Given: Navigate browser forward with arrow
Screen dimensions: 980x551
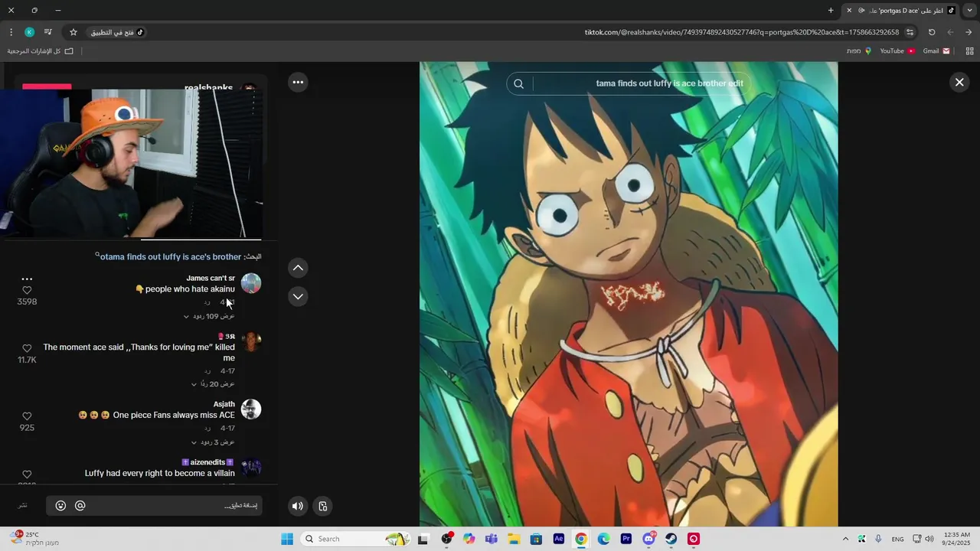Looking at the screenshot, I should click(950, 32).
